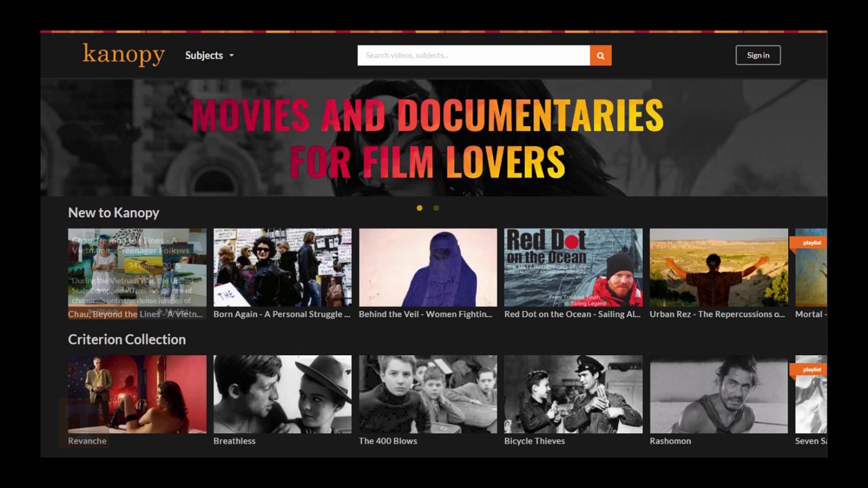868x488 pixels.
Task: Open the Breathless film thumbnail
Action: (x=282, y=394)
